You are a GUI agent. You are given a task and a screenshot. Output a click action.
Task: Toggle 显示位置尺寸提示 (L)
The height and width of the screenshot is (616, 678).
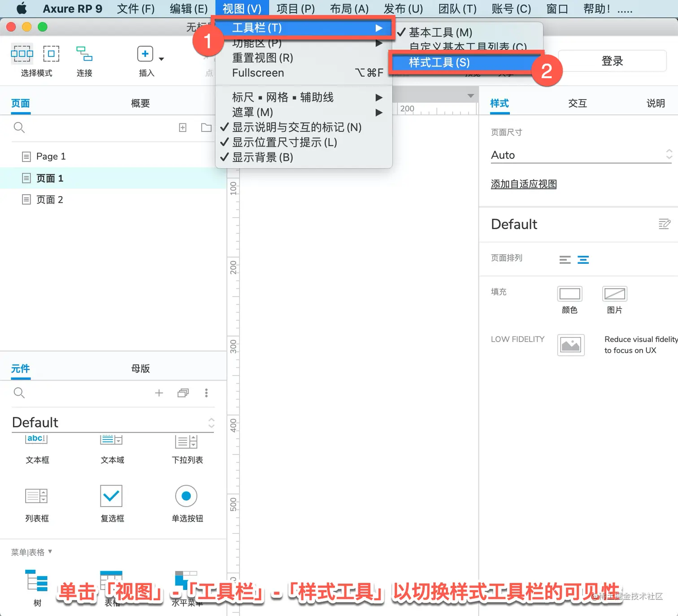tap(304, 142)
